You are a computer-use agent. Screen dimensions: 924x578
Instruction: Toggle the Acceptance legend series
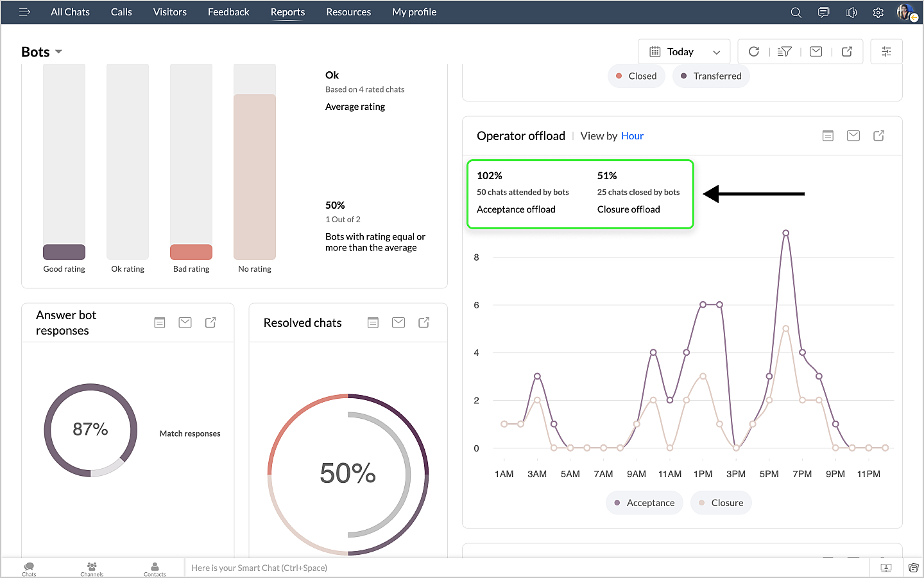click(x=644, y=503)
